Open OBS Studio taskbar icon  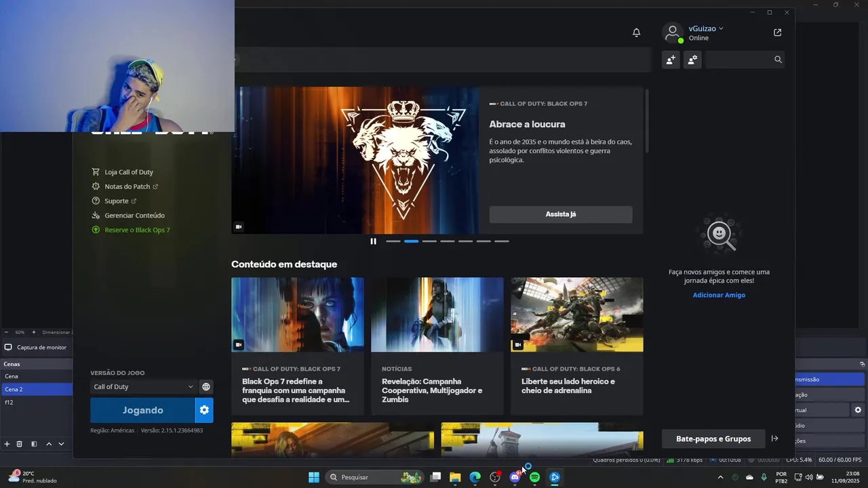[495, 477]
